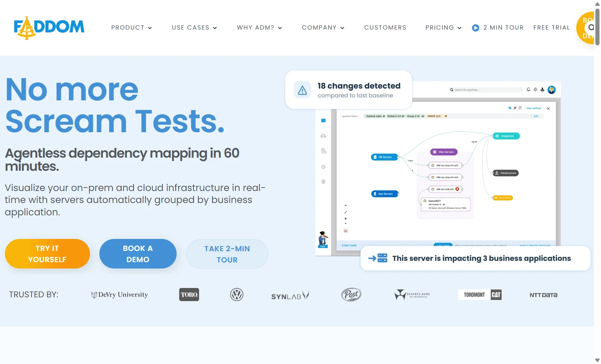Click the Infrastructure node
This screenshot has width=601, height=364.
(505, 173)
